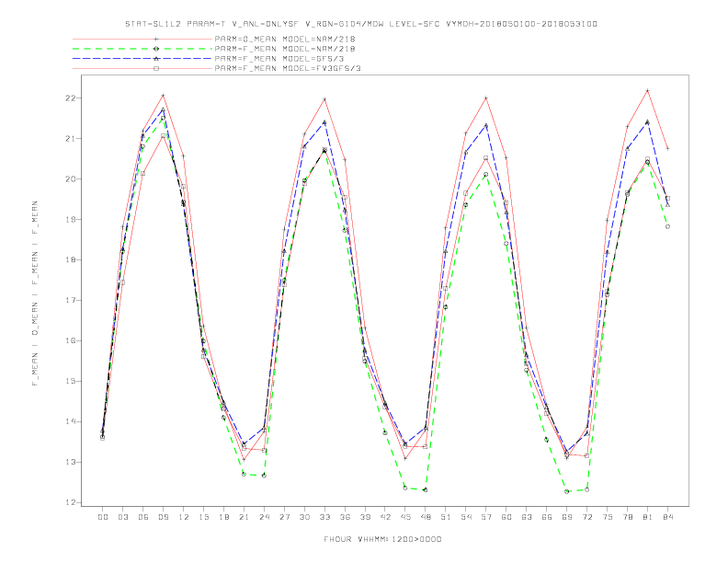This screenshot has width=728, height=563.
Task: Click x-axis tick label 57
Action: 486,517
